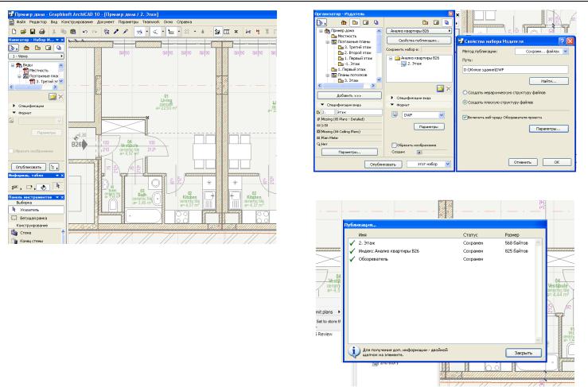Collapse the Поэтажные планы node in Organizer

328,42
